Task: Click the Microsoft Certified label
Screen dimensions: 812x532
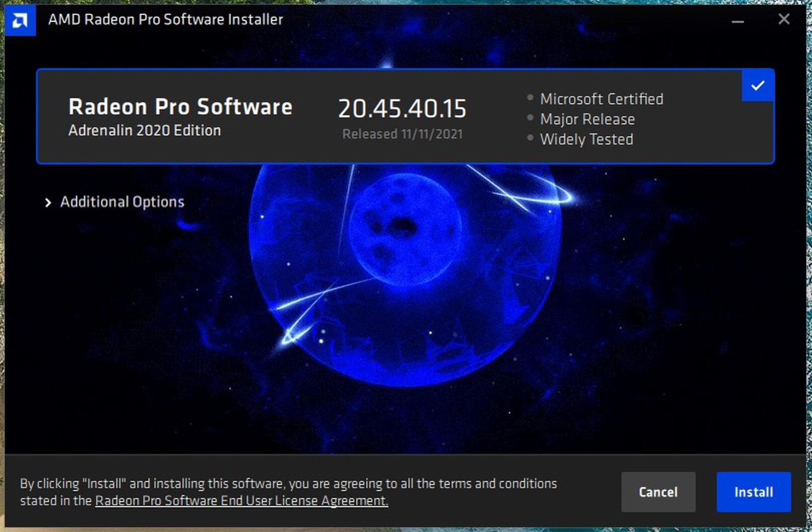Action: tap(601, 99)
